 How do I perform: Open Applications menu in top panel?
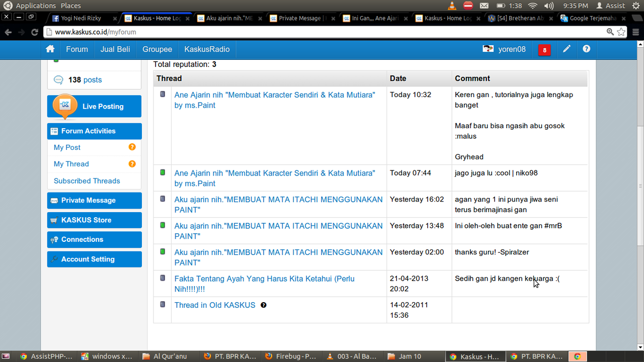pyautogui.click(x=36, y=6)
